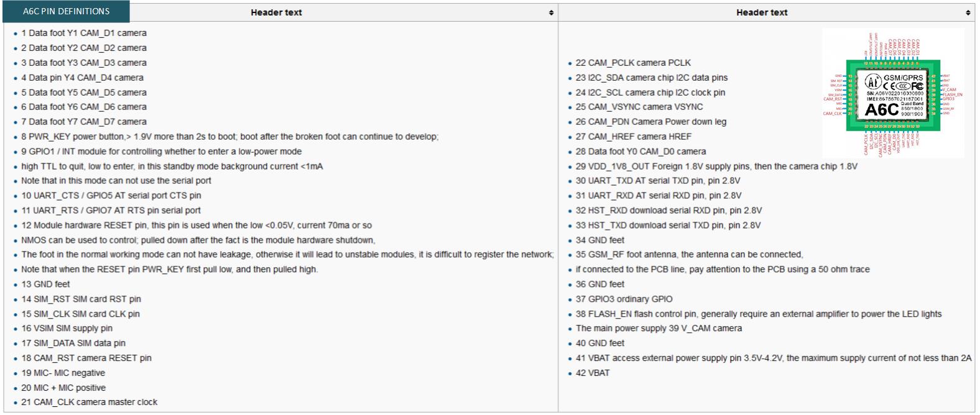Click the '38 FLASH_EN flash control pin' line

(x=759, y=314)
